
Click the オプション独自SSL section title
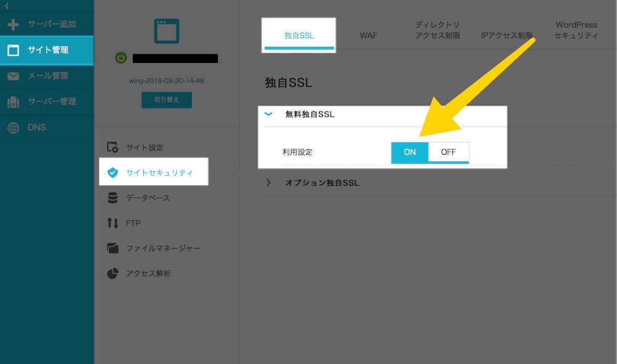322,183
